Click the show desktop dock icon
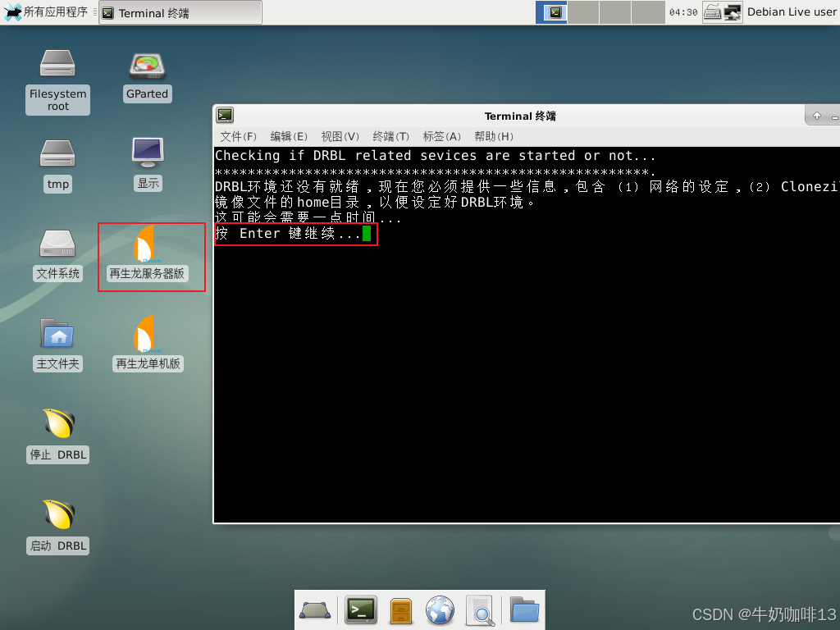This screenshot has height=630, width=840. [316, 609]
